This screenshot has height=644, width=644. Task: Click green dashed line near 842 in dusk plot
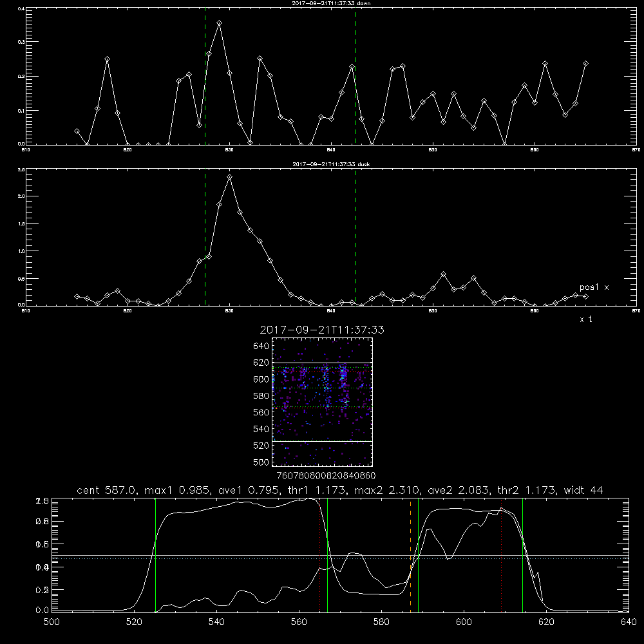[x=355, y=237]
